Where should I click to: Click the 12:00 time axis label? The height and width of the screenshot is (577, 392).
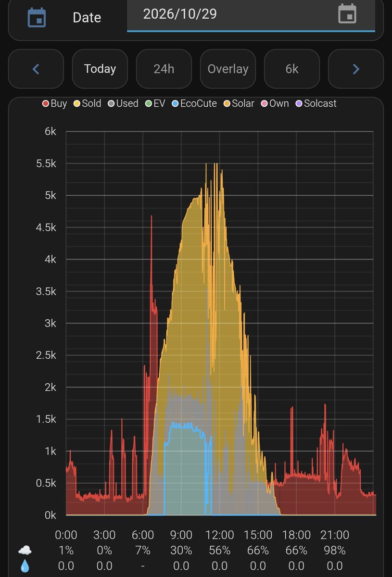pos(220,535)
